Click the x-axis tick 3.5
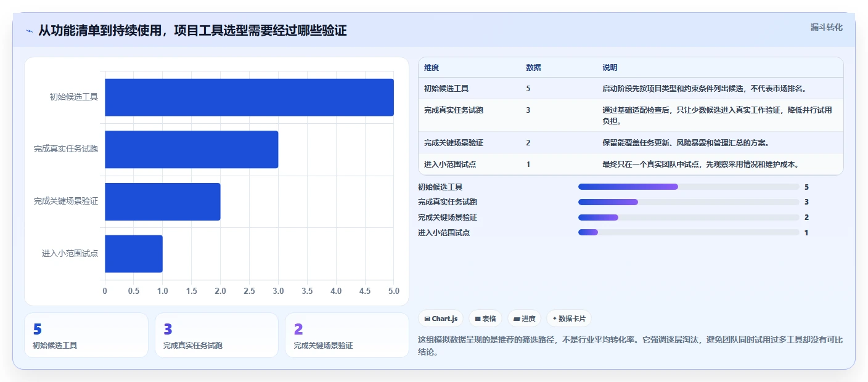The height and width of the screenshot is (382, 868). (307, 291)
